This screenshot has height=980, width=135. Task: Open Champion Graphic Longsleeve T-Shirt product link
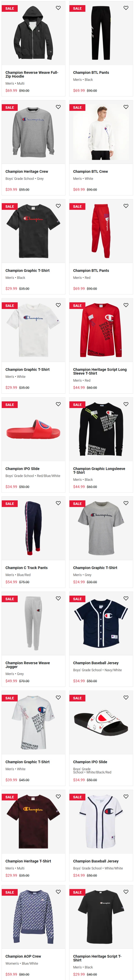click(99, 471)
